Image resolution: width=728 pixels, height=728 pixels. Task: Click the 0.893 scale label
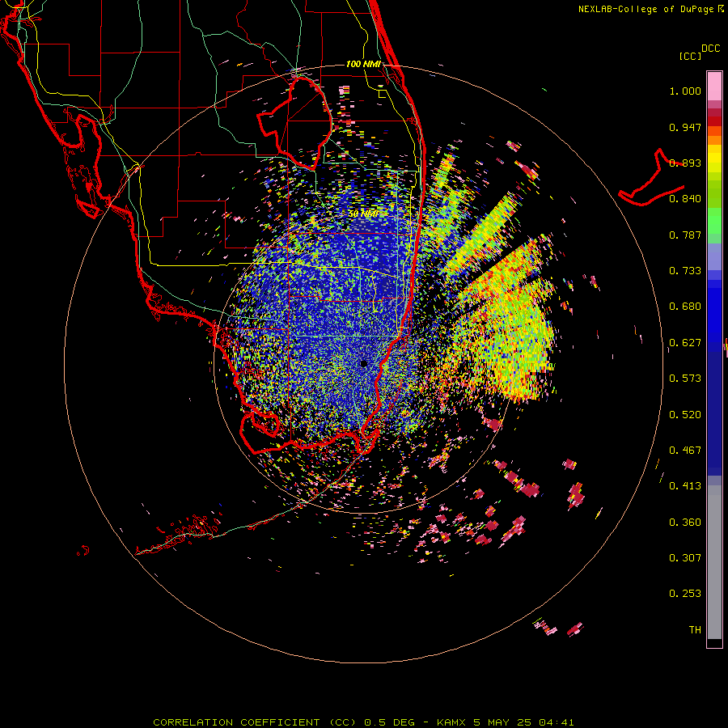685,163
